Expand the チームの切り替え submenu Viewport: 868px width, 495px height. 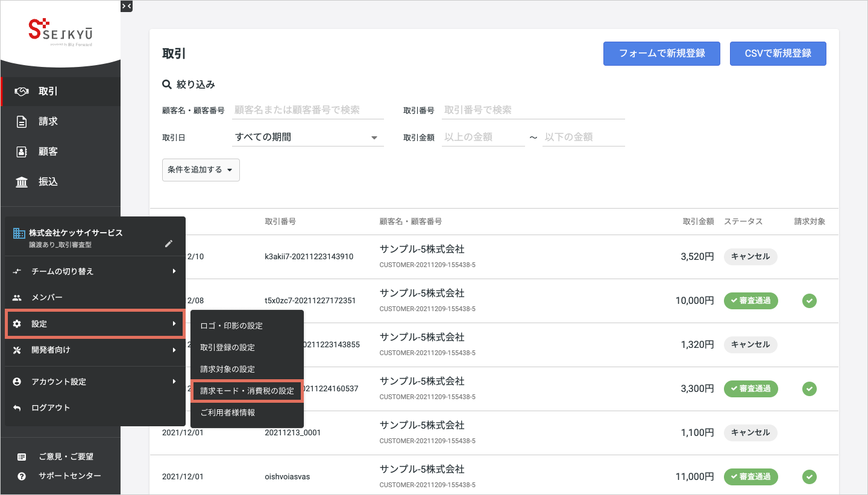pos(95,271)
